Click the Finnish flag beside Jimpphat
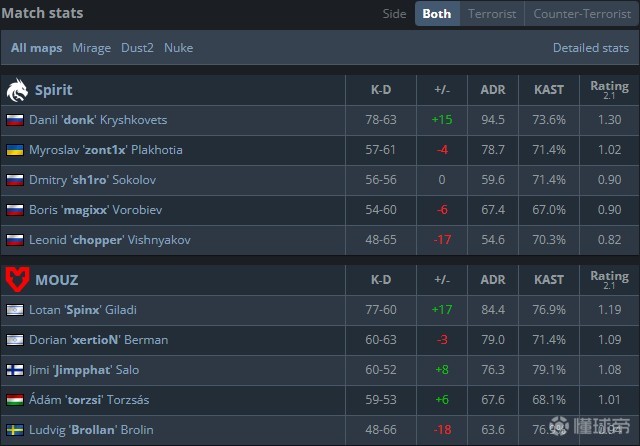 click(15, 370)
